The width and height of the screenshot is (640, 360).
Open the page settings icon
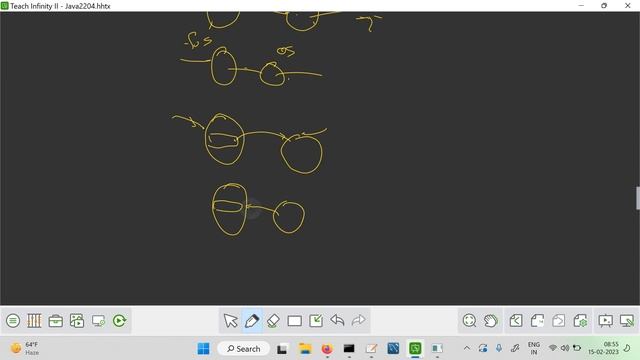pyautogui.click(x=580, y=321)
